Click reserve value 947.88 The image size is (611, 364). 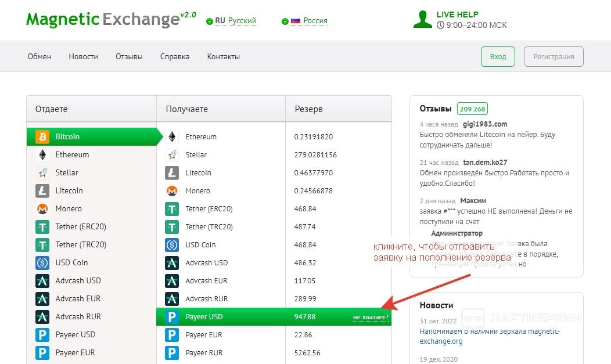point(305,316)
